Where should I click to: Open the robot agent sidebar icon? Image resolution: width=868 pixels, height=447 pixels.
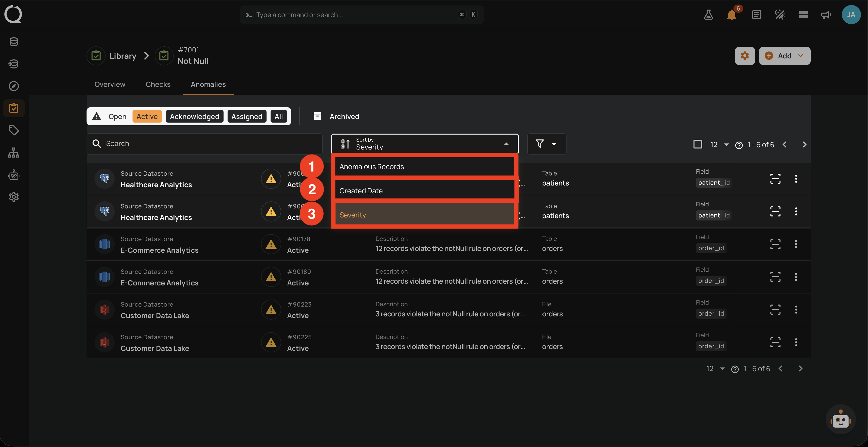tap(14, 175)
